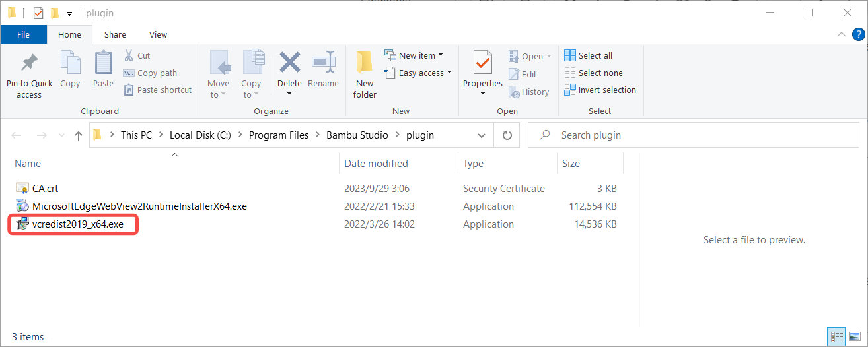Switch to the View ribbon tab
This screenshot has height=347, width=868.
[x=159, y=34]
